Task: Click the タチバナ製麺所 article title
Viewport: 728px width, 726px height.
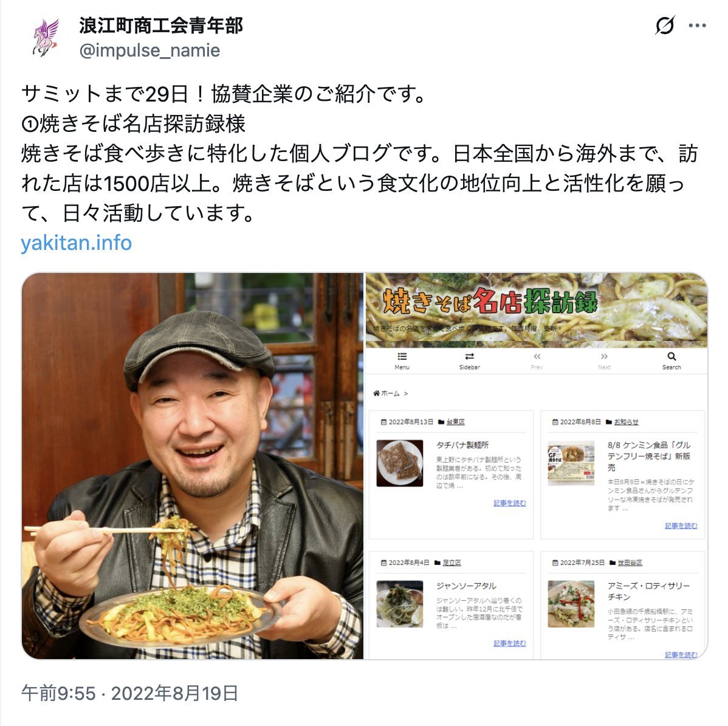Action: [462, 444]
